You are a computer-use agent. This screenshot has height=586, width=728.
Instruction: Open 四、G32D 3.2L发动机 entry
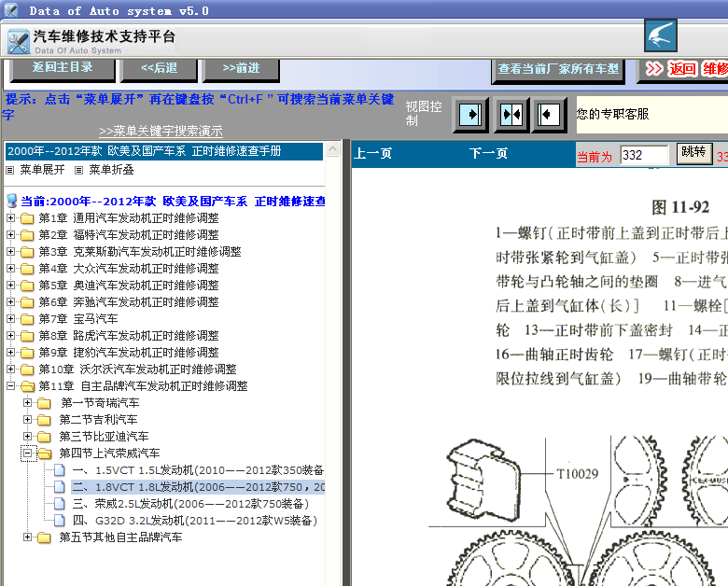coord(195,521)
